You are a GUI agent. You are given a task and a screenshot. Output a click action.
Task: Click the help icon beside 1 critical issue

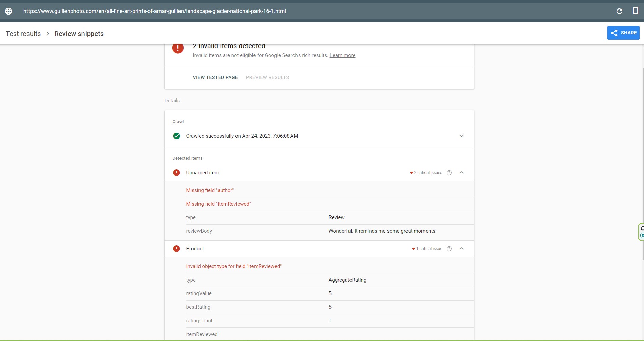coord(449,249)
